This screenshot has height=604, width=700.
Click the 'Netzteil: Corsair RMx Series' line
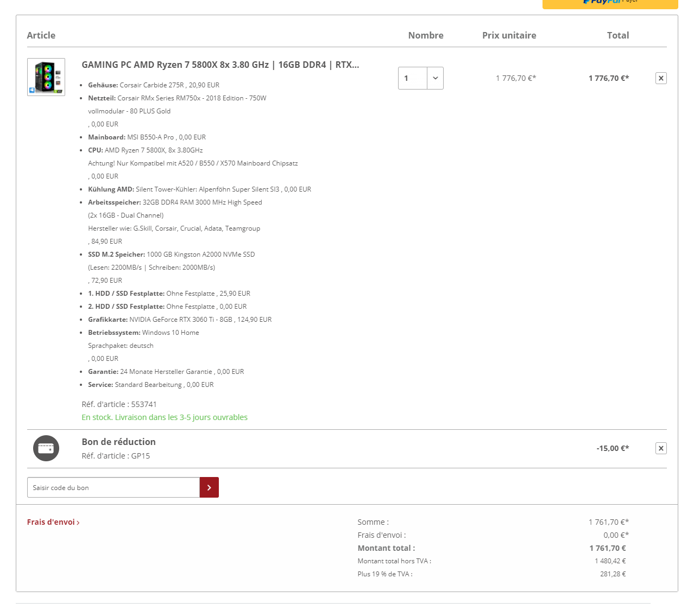pos(177,98)
